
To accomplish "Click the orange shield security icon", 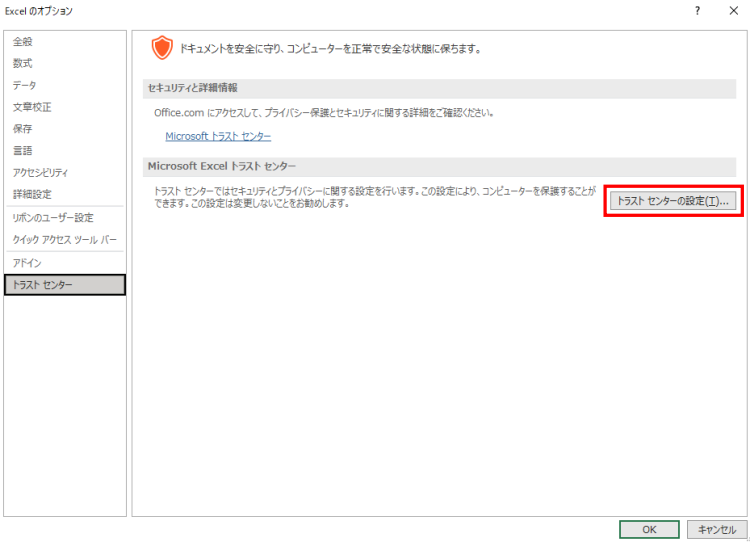I will tap(162, 48).
